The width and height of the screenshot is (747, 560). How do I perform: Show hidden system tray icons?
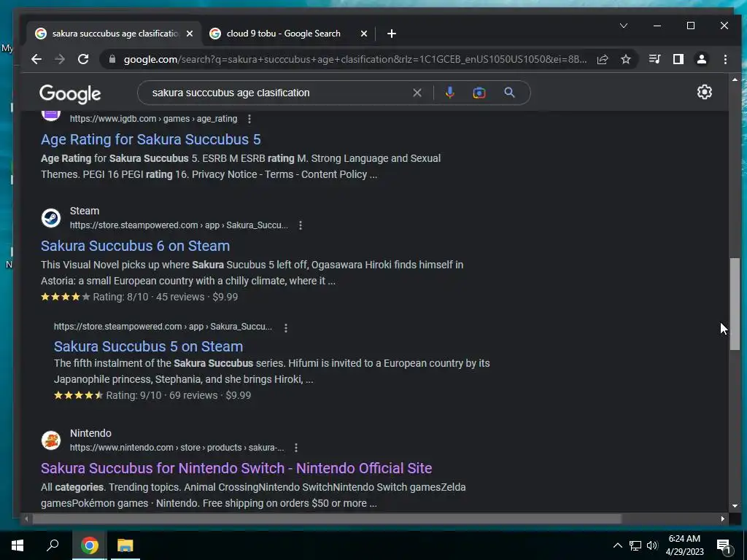(x=617, y=545)
